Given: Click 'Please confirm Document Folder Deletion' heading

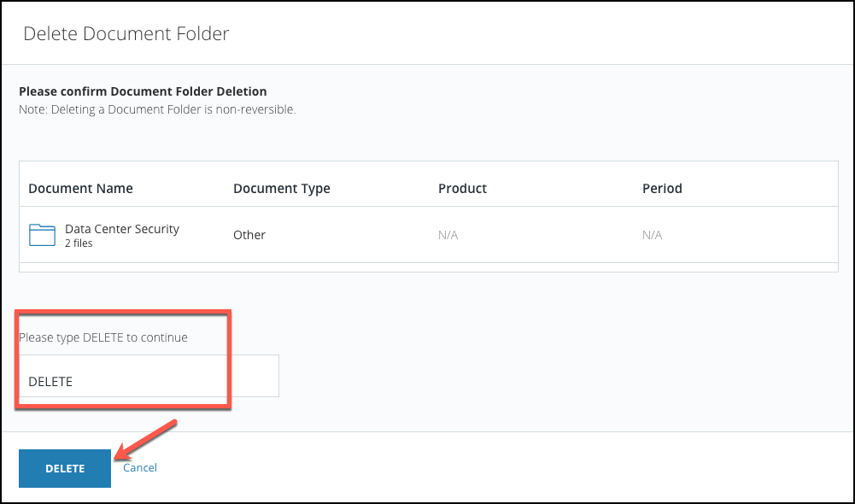Looking at the screenshot, I should pos(143,91).
